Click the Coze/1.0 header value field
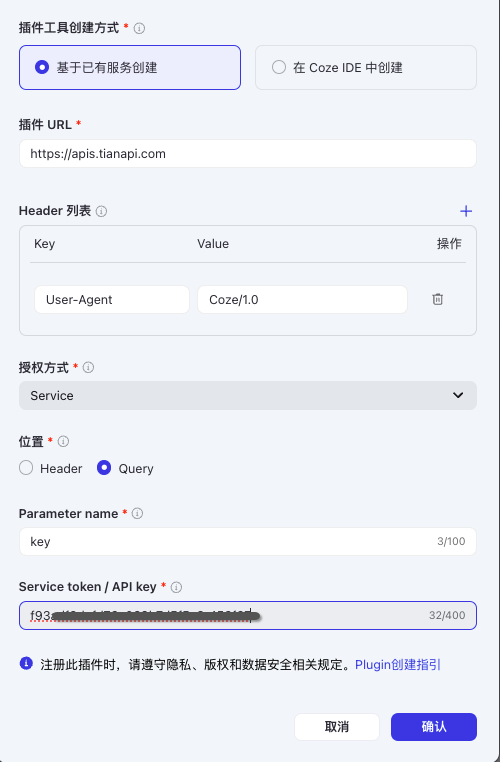This screenshot has height=762, width=500. click(x=302, y=299)
